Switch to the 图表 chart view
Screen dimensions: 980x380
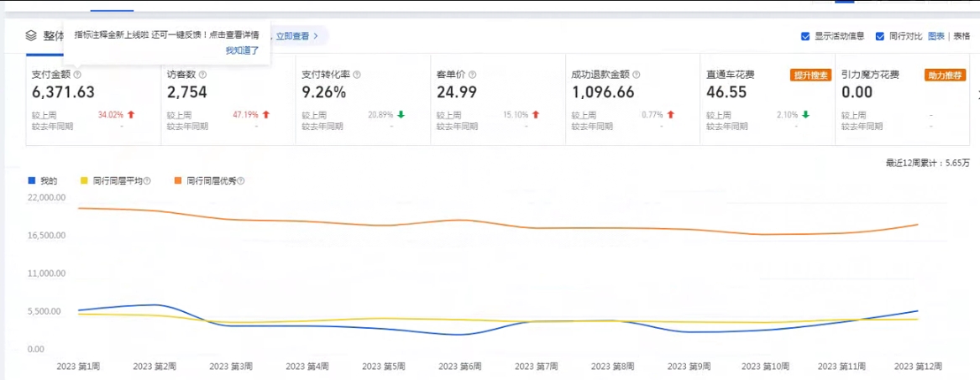936,36
